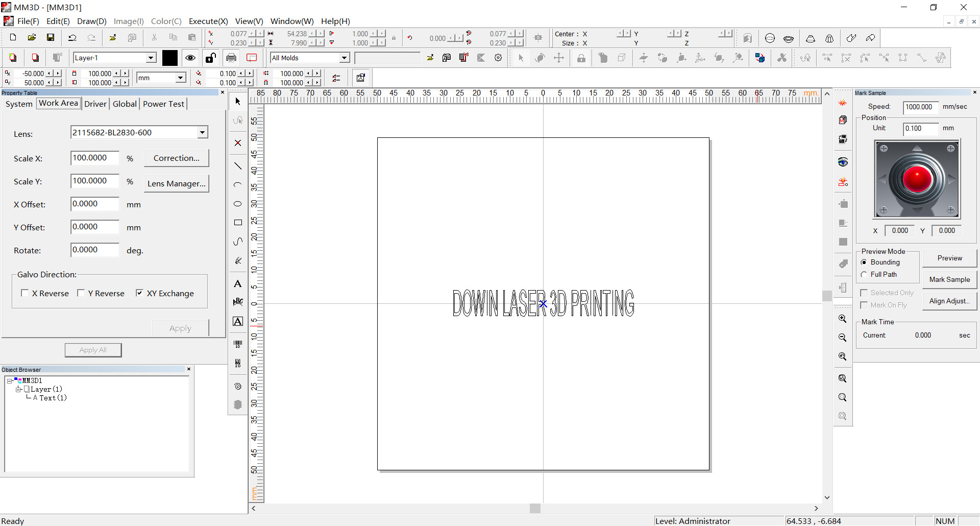The width and height of the screenshot is (980, 526).
Task: Click the black layer color swatch
Action: (x=170, y=58)
